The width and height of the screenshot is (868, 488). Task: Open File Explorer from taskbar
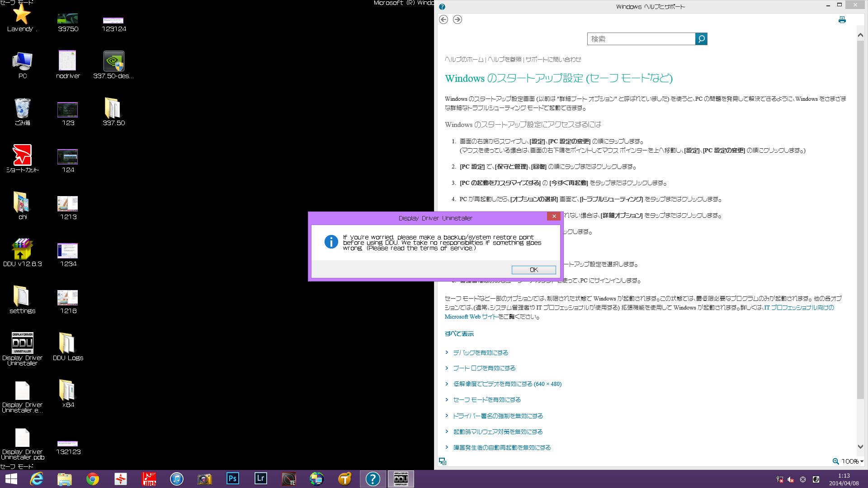64,479
